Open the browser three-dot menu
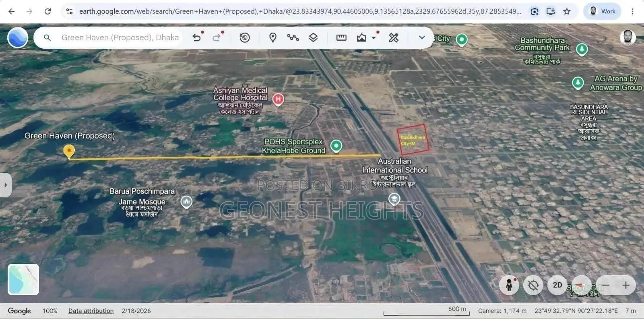Image resolution: width=644 pixels, height=319 pixels. tap(633, 11)
